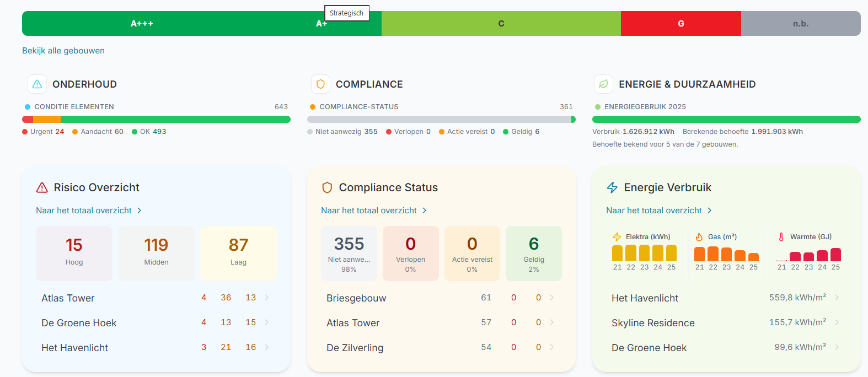Click the 155,7 kWh/m² value
Screen dimensions: 868x377
coord(797,322)
